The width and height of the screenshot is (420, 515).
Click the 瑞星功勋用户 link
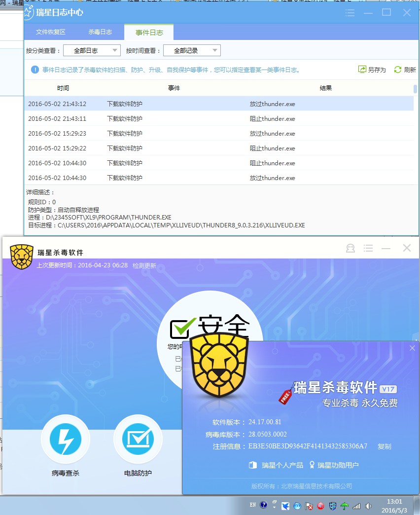point(334,465)
